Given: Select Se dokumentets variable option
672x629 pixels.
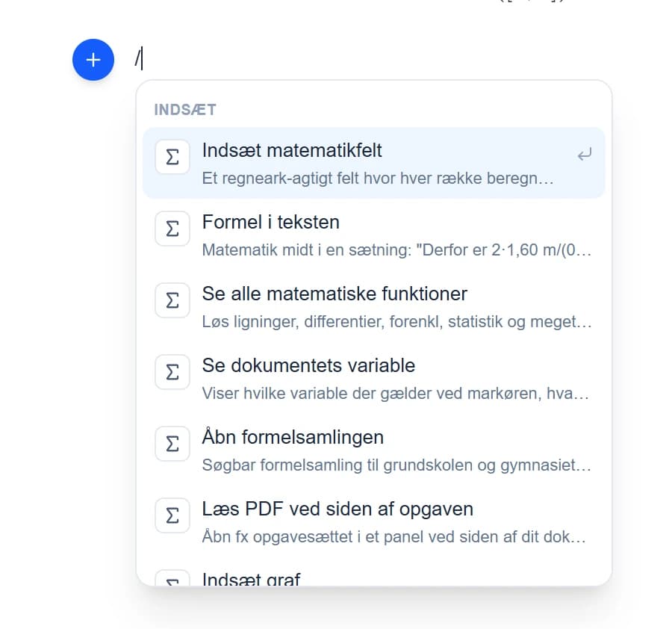Looking at the screenshot, I should (x=374, y=378).
